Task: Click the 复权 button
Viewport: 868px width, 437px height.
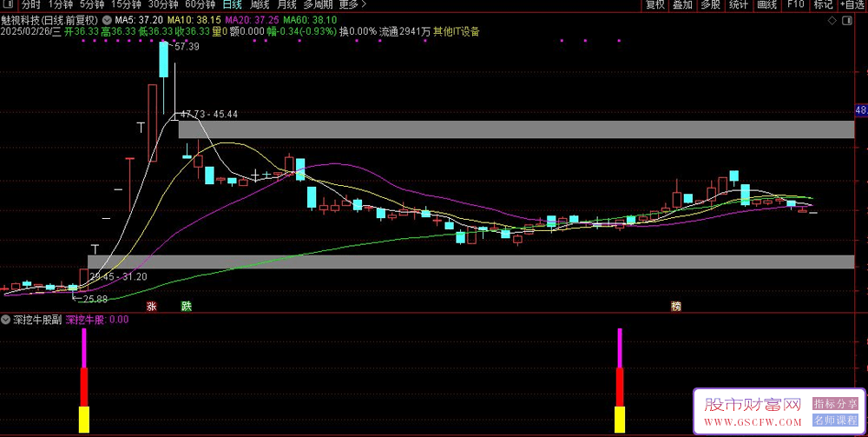Action: tap(654, 5)
